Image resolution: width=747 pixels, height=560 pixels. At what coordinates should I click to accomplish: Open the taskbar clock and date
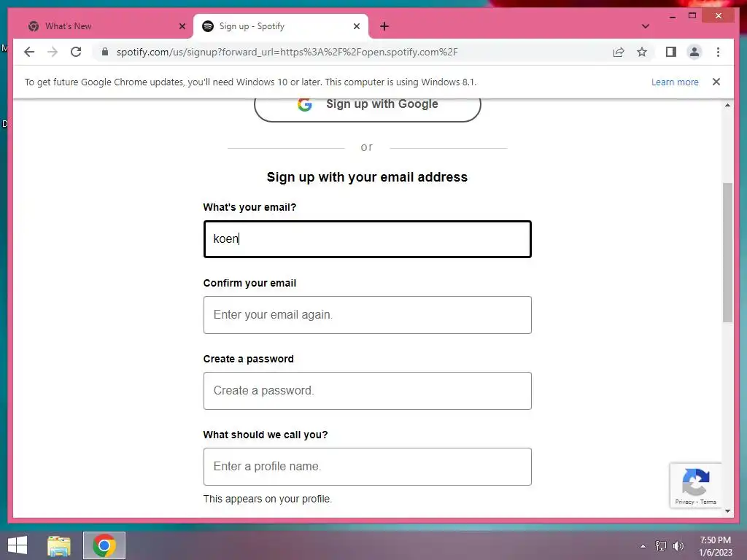click(715, 546)
